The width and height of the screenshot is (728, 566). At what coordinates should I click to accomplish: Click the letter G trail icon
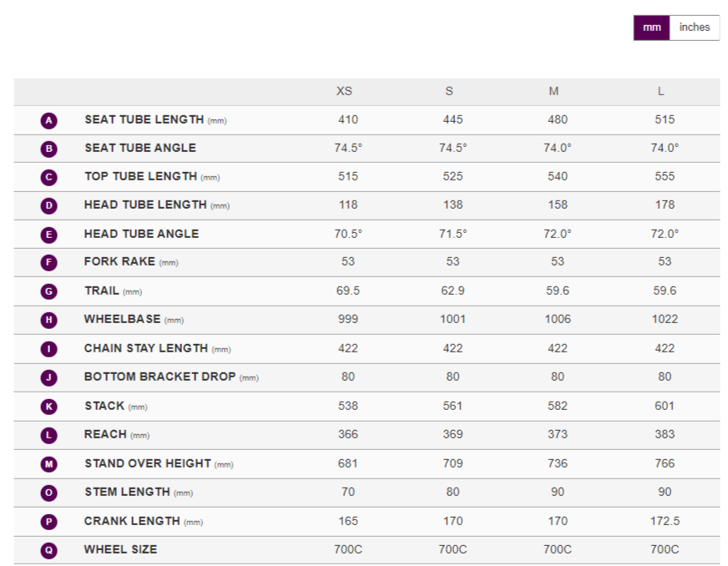point(49,291)
